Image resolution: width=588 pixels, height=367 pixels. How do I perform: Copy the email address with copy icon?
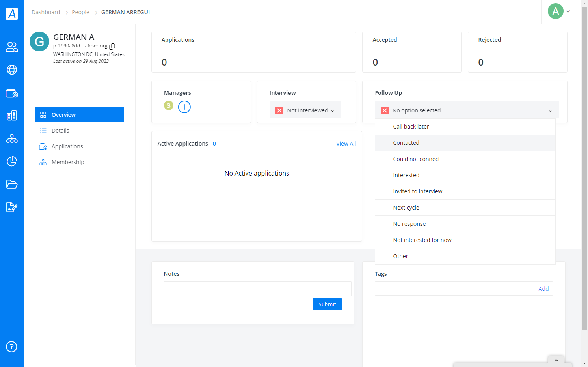[112, 46]
